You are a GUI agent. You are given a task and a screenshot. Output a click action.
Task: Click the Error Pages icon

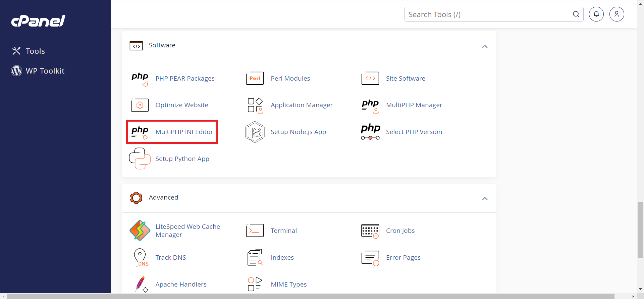point(370,258)
